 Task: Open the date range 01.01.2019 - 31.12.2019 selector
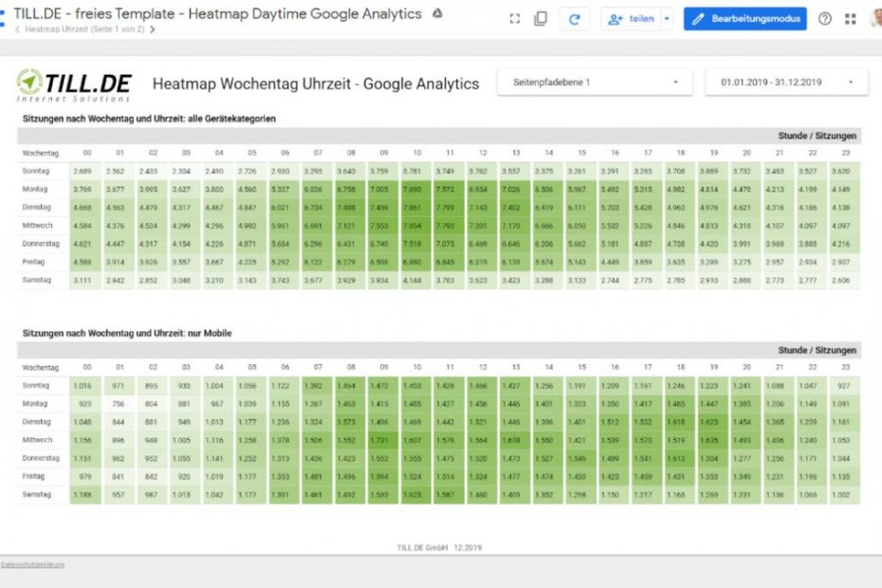(787, 83)
